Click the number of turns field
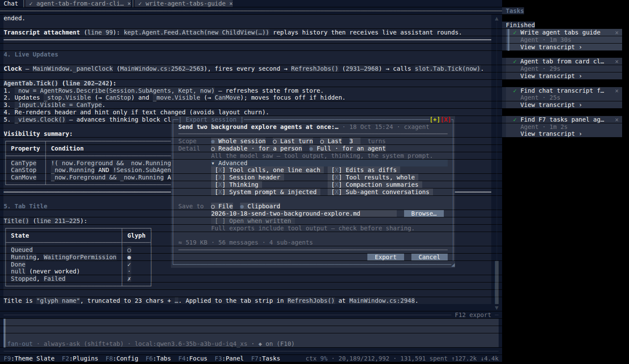The image size is (629, 364). pyautogui.click(x=354, y=141)
